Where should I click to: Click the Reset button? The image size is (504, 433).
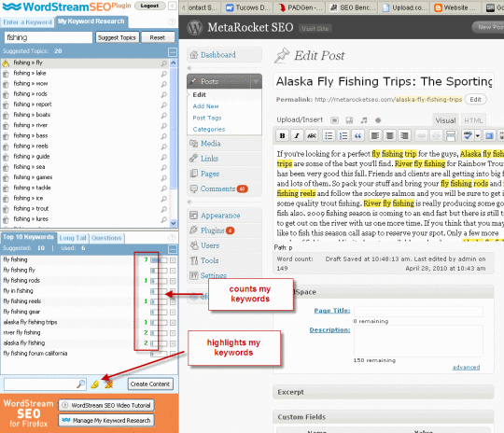(158, 37)
